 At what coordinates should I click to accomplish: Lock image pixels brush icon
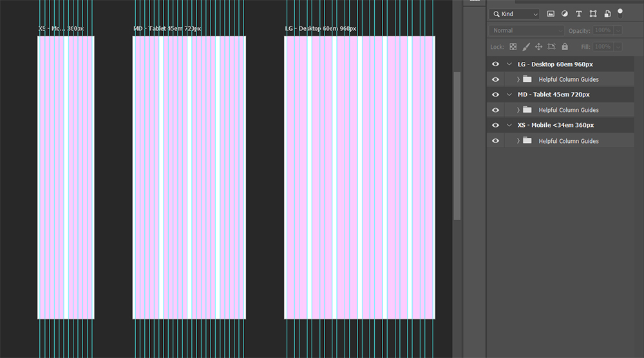[526, 47]
